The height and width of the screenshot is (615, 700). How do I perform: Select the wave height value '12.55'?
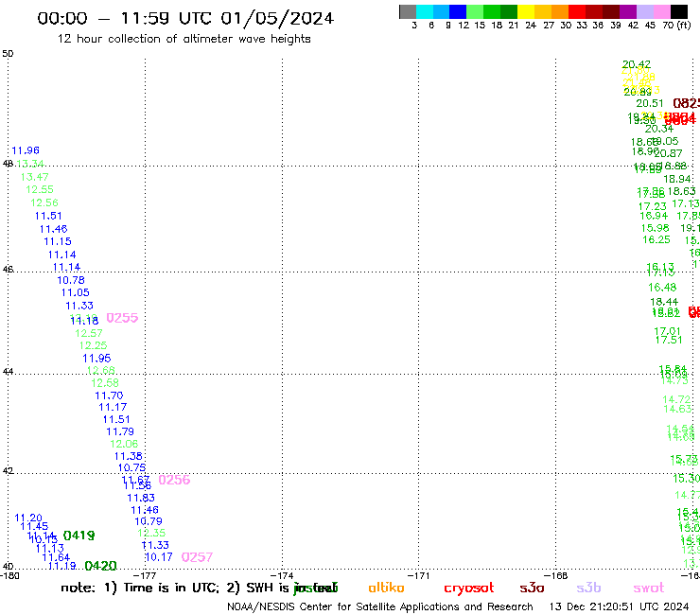(40, 189)
